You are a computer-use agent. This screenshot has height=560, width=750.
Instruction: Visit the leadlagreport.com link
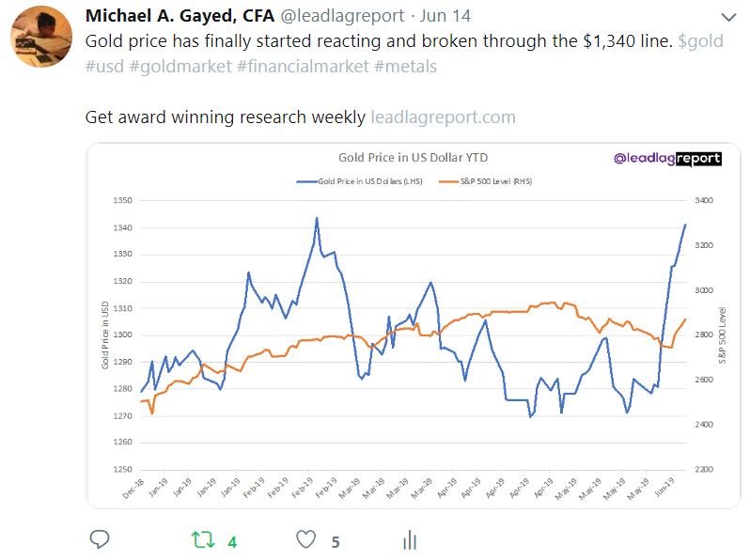(x=443, y=117)
